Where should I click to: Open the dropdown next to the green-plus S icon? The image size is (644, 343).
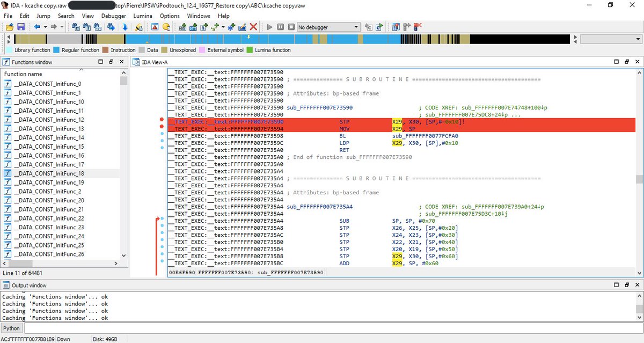[223, 27]
